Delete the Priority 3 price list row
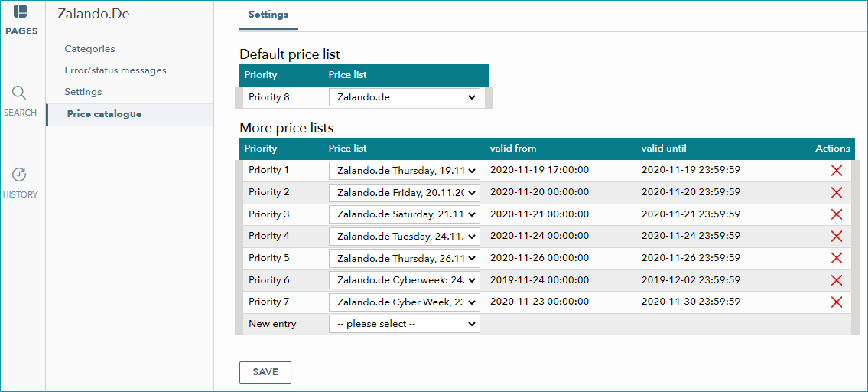868x392 pixels. (x=837, y=214)
